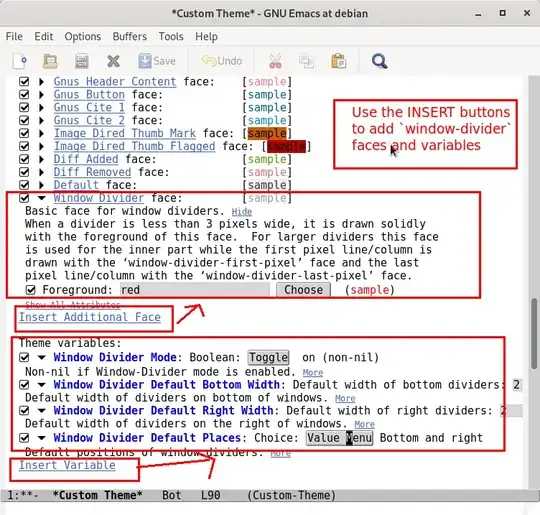The width and height of the screenshot is (540, 515).
Task: Click the Open Directory toolbar icon
Action: coord(82,61)
